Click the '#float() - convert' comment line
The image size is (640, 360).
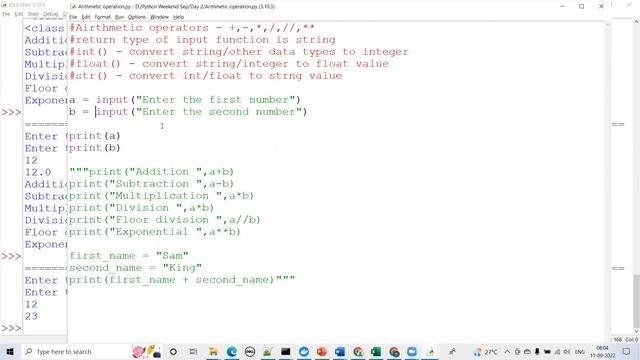click(x=229, y=64)
